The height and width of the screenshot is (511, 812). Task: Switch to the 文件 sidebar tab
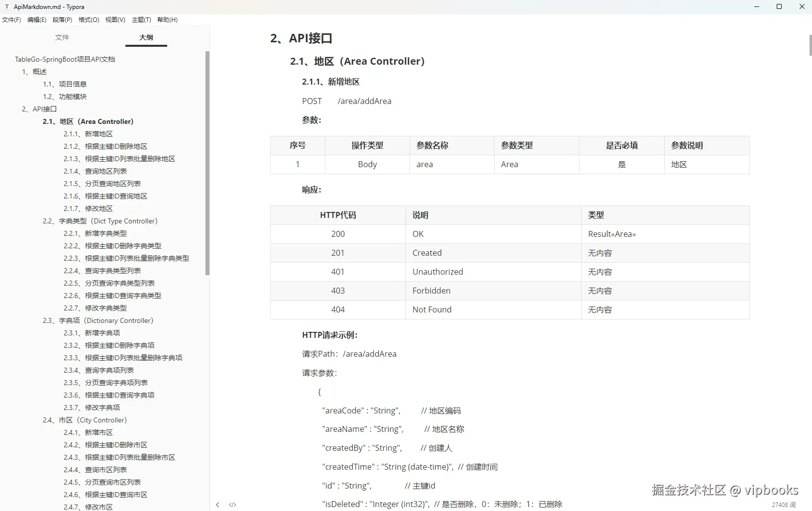62,37
